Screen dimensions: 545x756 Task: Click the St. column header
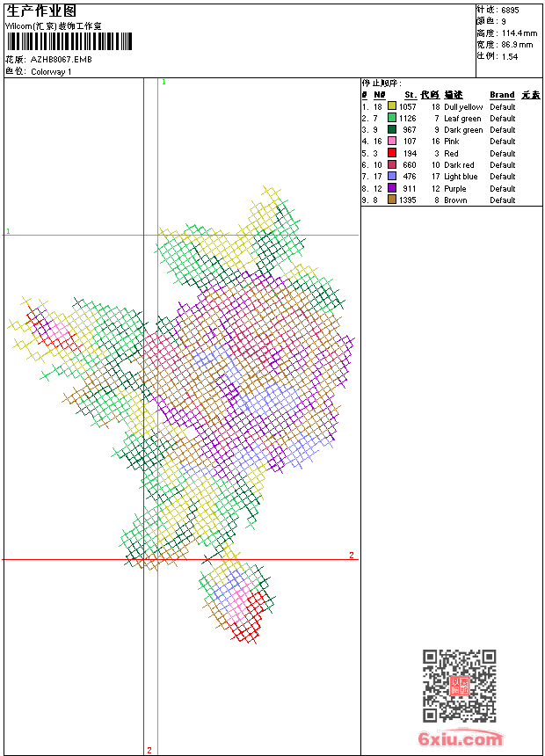pyautogui.click(x=410, y=95)
